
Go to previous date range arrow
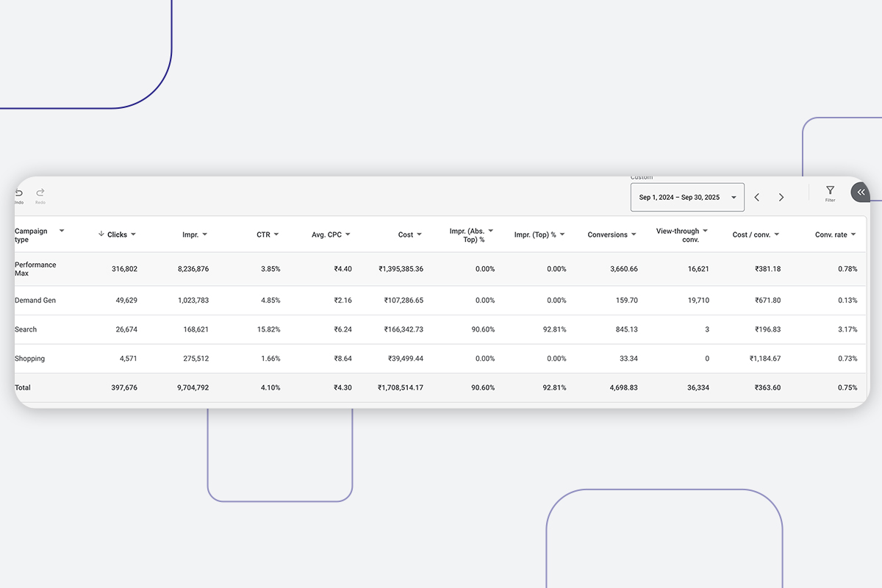click(757, 198)
